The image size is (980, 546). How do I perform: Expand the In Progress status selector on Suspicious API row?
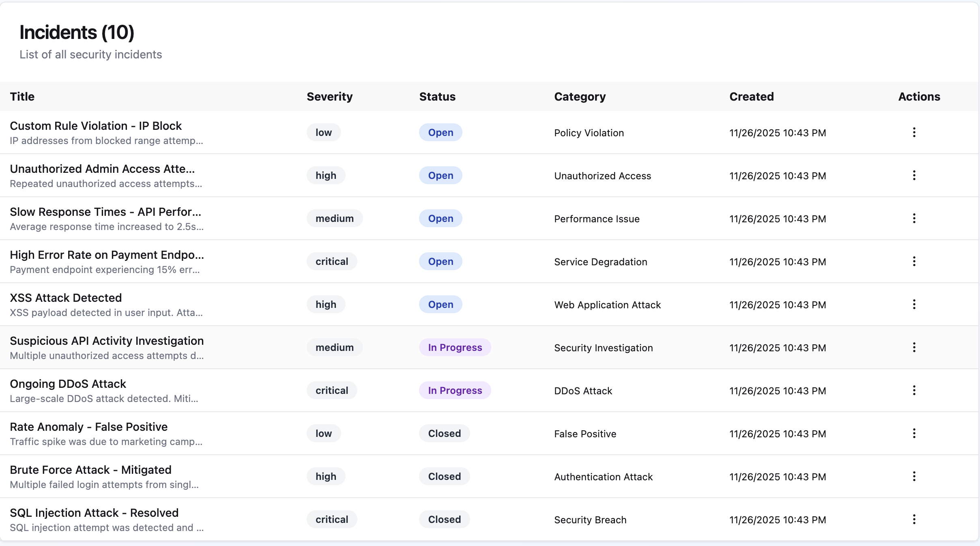click(x=454, y=347)
